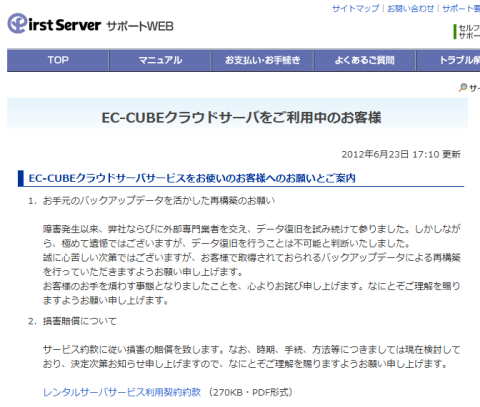Open the マニュアル navigation tab
Screen dimensions: 480x407
pyautogui.click(x=160, y=60)
